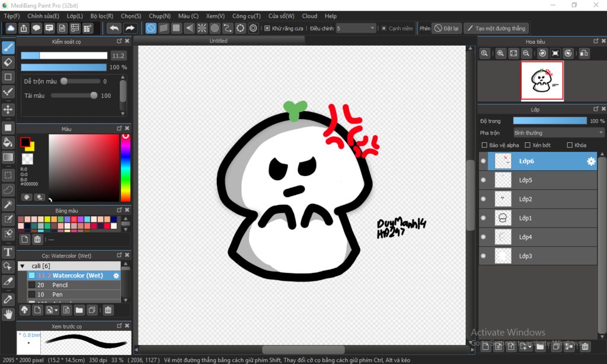
Task: Enable circle snap guide
Action: 215,28
